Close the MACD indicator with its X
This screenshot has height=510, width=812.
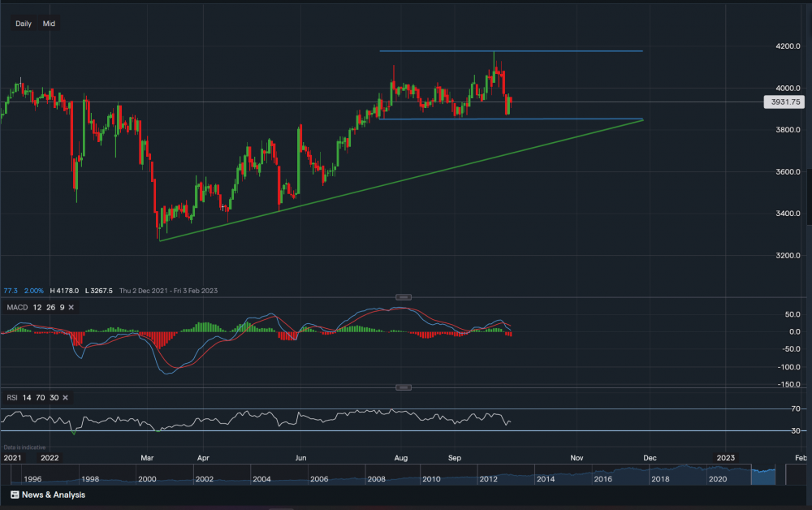click(71, 307)
